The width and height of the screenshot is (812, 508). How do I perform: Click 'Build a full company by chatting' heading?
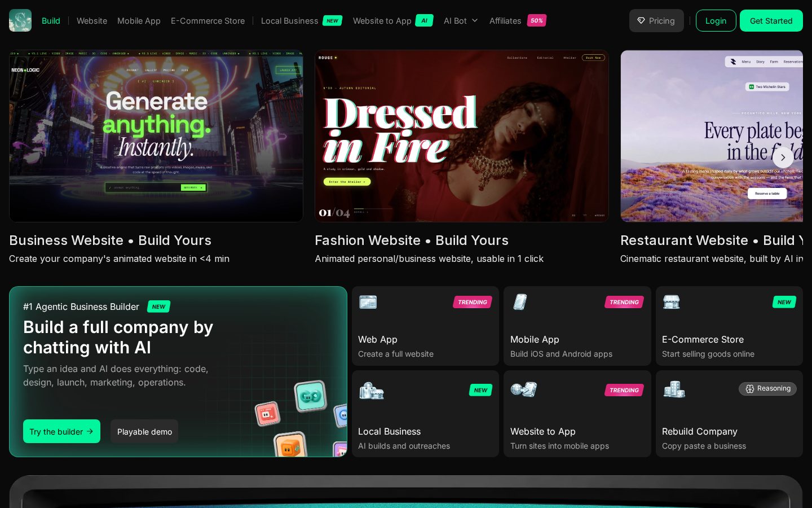(x=118, y=338)
